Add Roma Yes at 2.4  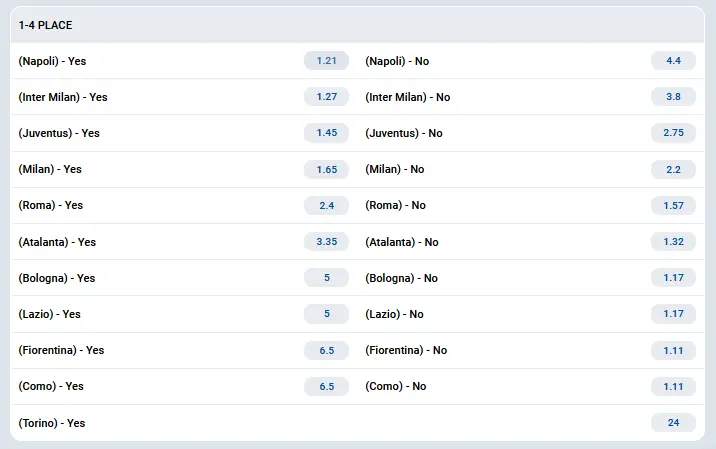click(x=326, y=205)
